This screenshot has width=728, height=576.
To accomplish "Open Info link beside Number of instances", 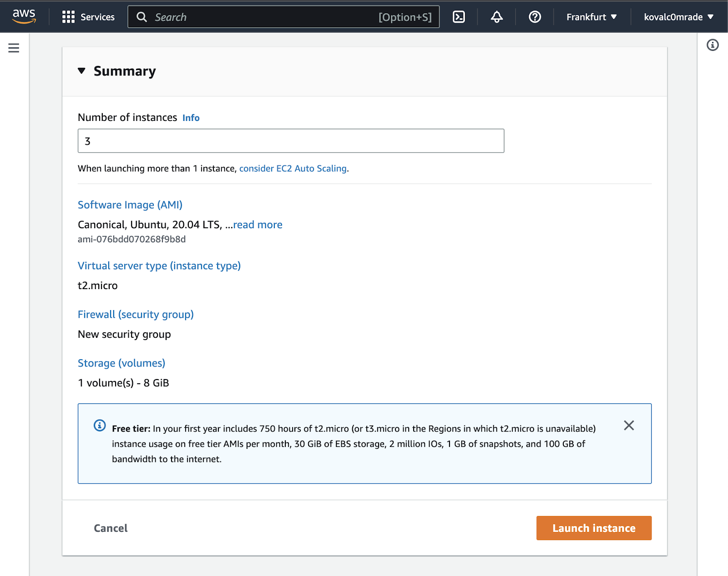I will 191,118.
